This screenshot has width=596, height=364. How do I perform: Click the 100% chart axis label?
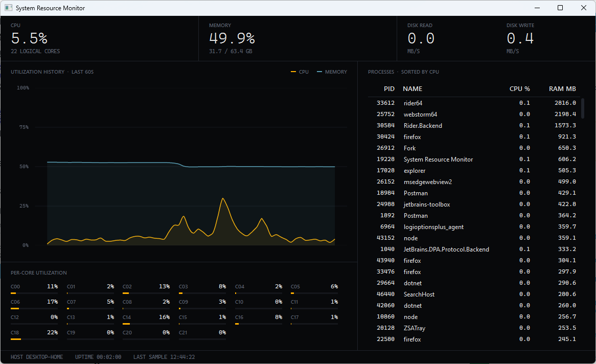(x=23, y=88)
